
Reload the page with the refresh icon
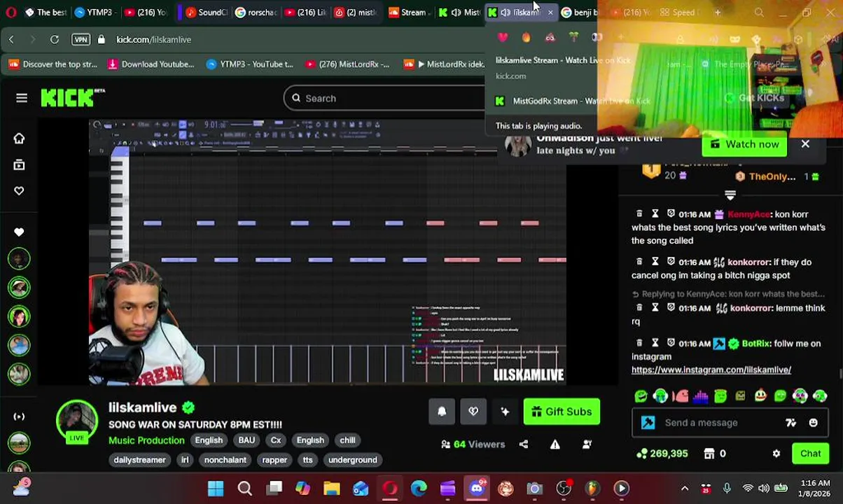[x=55, y=40]
